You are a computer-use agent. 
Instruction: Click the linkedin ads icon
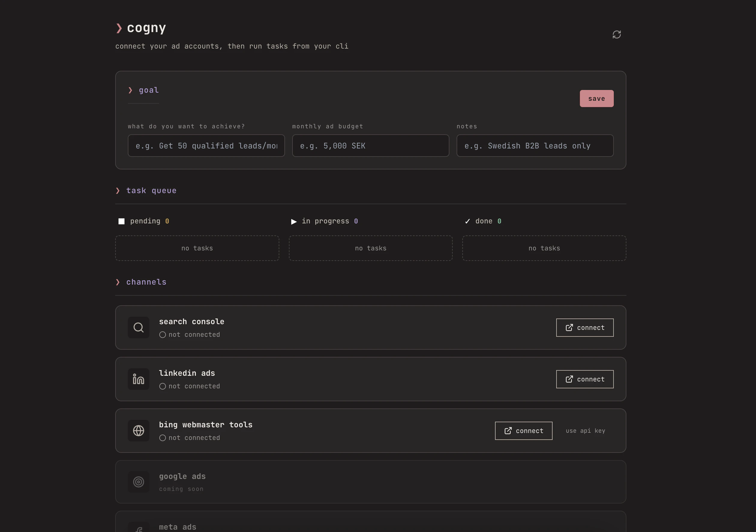pos(138,379)
